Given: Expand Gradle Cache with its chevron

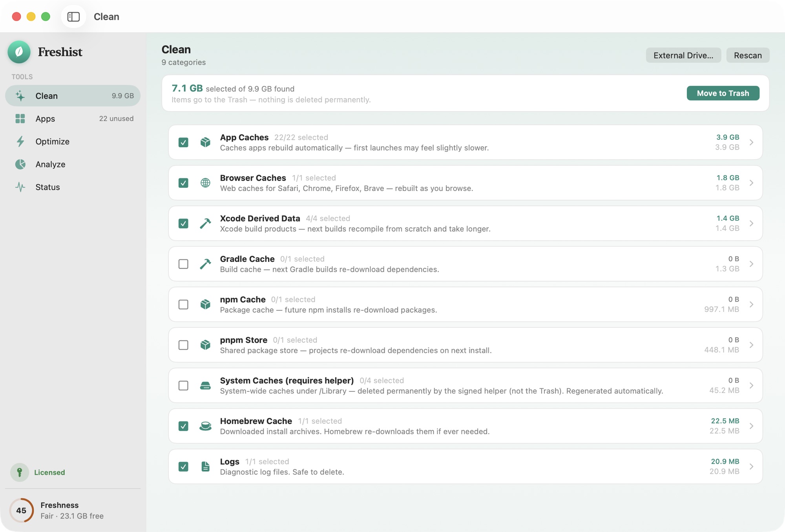Looking at the screenshot, I should tap(751, 264).
